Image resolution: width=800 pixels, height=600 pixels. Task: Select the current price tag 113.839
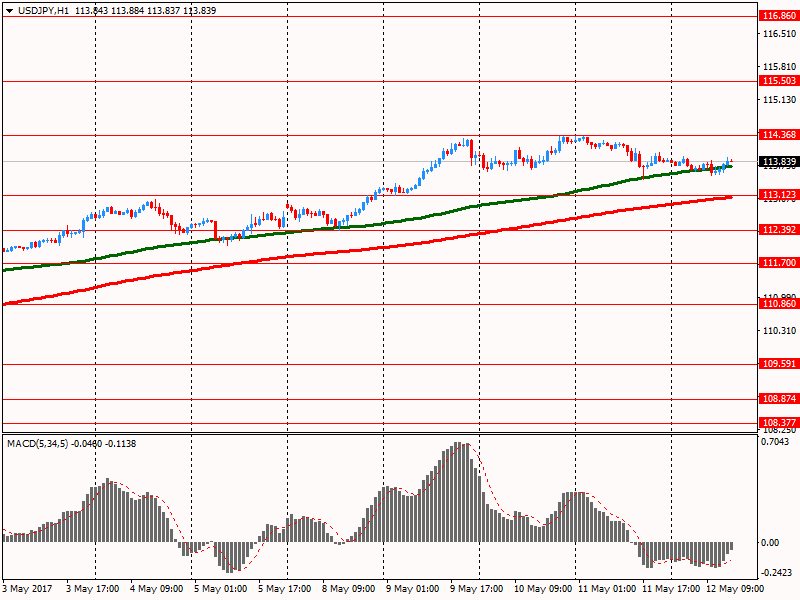tap(778, 162)
